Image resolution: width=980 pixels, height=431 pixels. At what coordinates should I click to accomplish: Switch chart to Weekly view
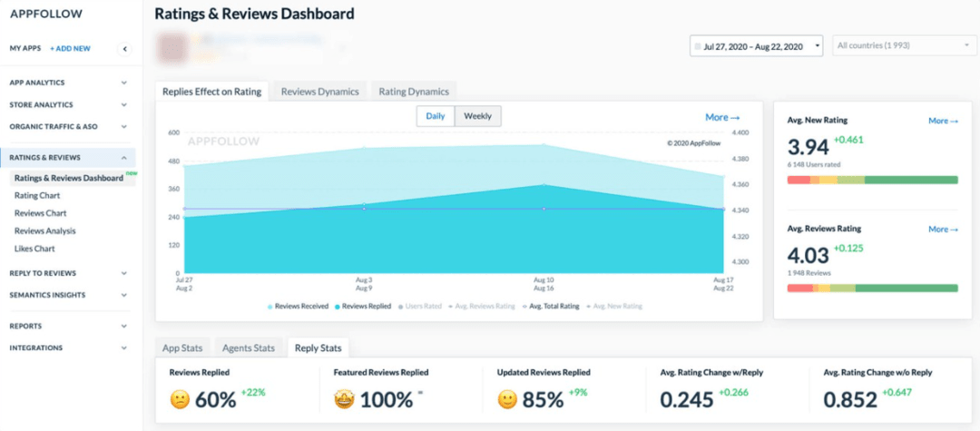click(x=477, y=116)
